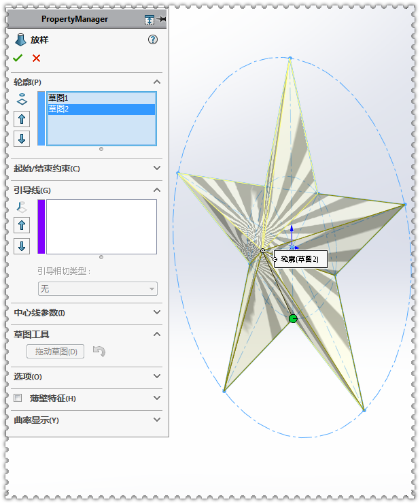Move guide curve down in 引导线 list
The image size is (420, 504).
pos(22,246)
